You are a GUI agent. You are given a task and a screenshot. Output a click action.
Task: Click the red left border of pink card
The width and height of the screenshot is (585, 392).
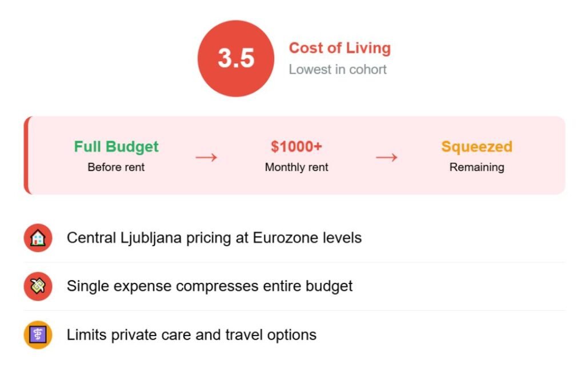(x=26, y=155)
